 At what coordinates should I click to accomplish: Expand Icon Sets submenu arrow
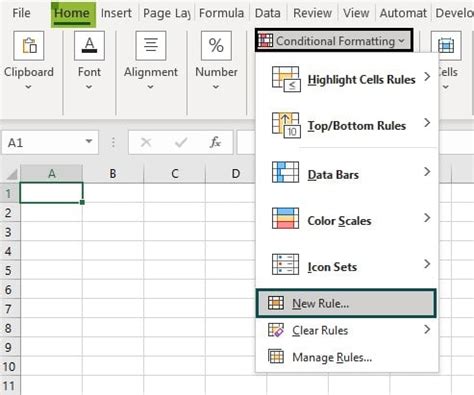tap(427, 264)
